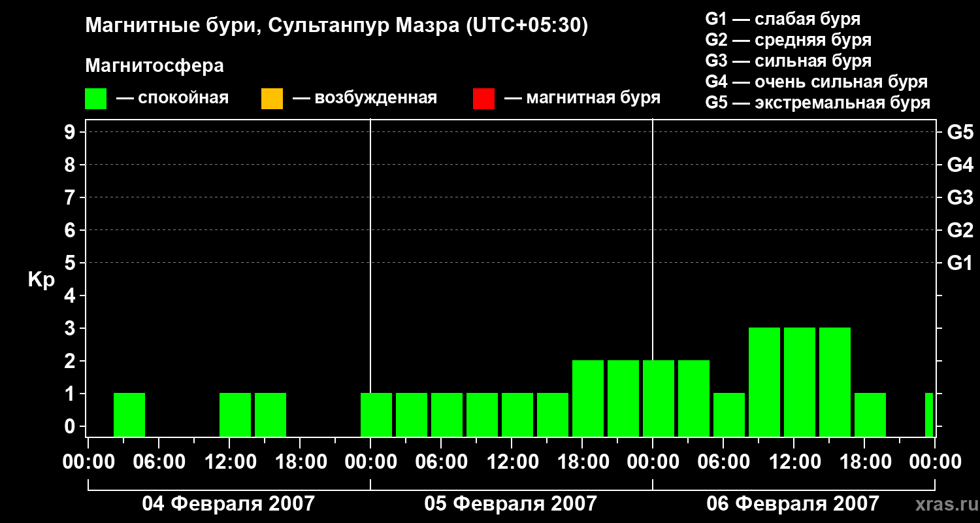This screenshot has height=523, width=980.
Task: Click the Kp 2 bar near 03:00, 06 Февраля
Action: pyautogui.click(x=694, y=398)
